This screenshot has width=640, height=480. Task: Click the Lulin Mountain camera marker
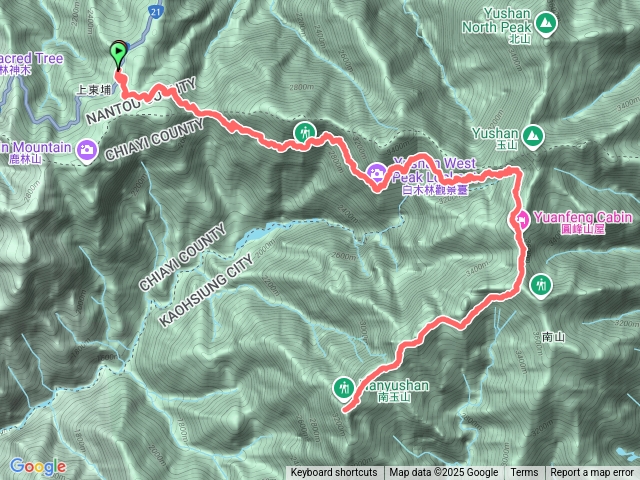coord(87,150)
